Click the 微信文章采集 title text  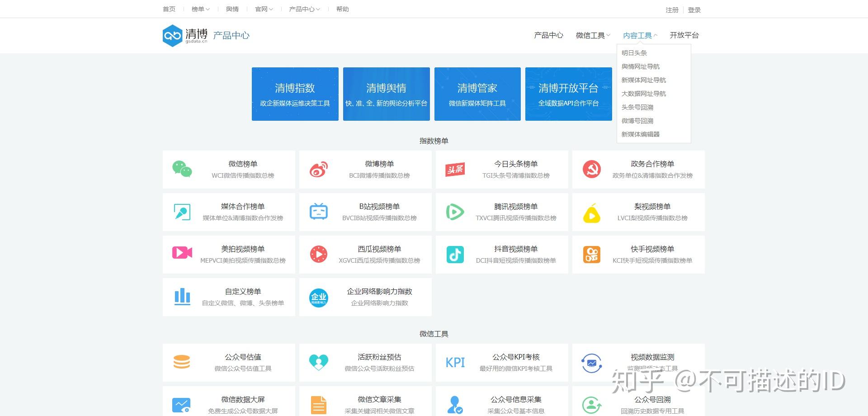pos(379,399)
